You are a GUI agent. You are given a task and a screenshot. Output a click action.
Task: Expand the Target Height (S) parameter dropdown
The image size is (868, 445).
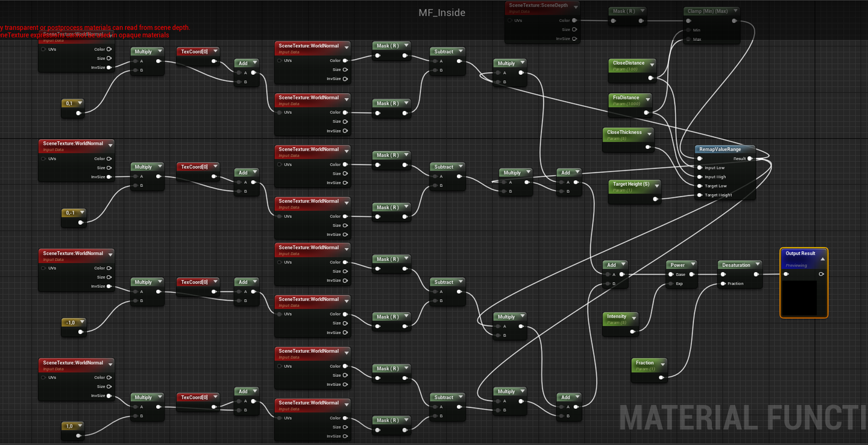657,185
